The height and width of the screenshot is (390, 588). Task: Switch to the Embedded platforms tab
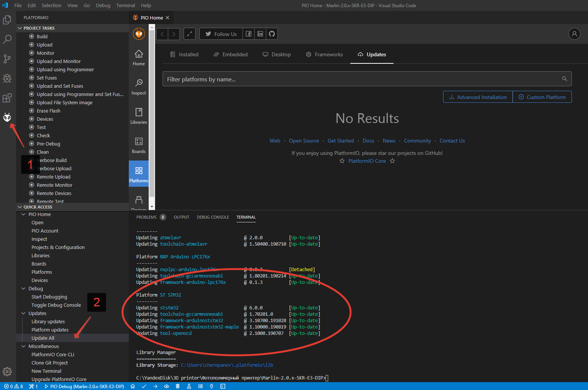click(231, 54)
